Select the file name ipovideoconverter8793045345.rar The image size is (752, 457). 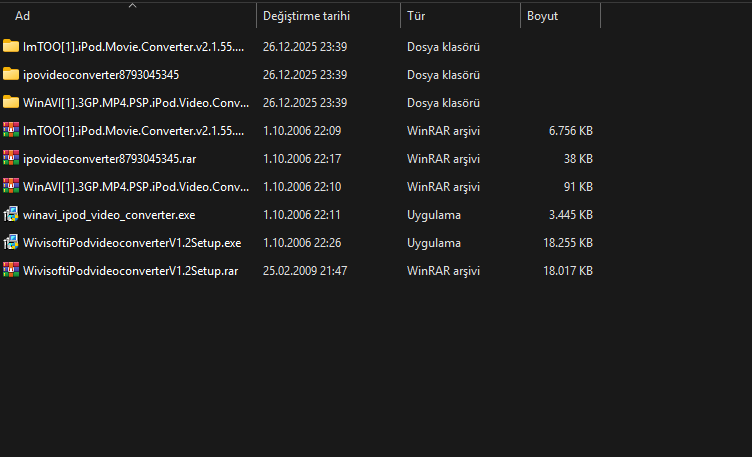[x=109, y=159]
